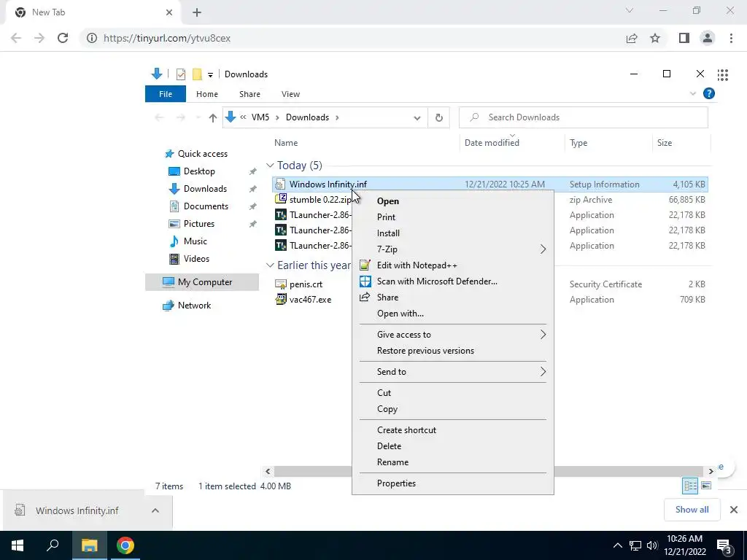
Task: Close the New Tab tab
Action: [169, 12]
